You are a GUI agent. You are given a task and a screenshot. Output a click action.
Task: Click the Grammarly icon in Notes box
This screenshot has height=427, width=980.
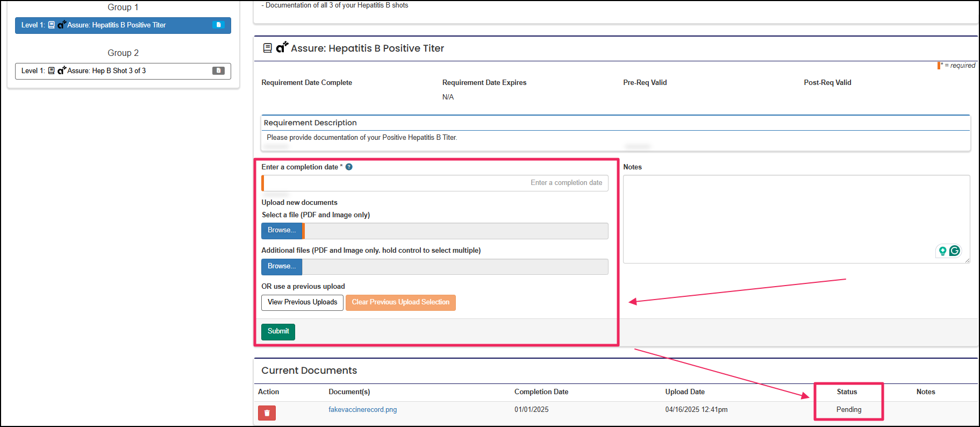click(955, 251)
